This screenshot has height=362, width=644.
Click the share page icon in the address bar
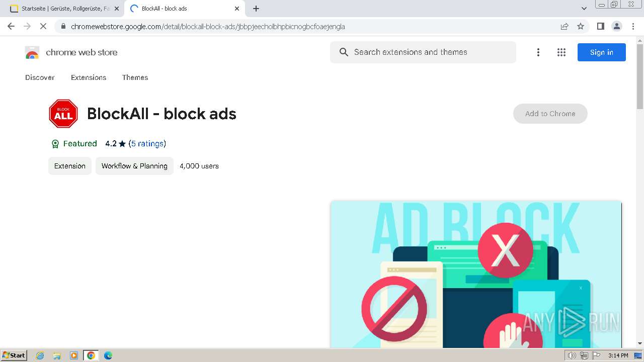pos(565,26)
